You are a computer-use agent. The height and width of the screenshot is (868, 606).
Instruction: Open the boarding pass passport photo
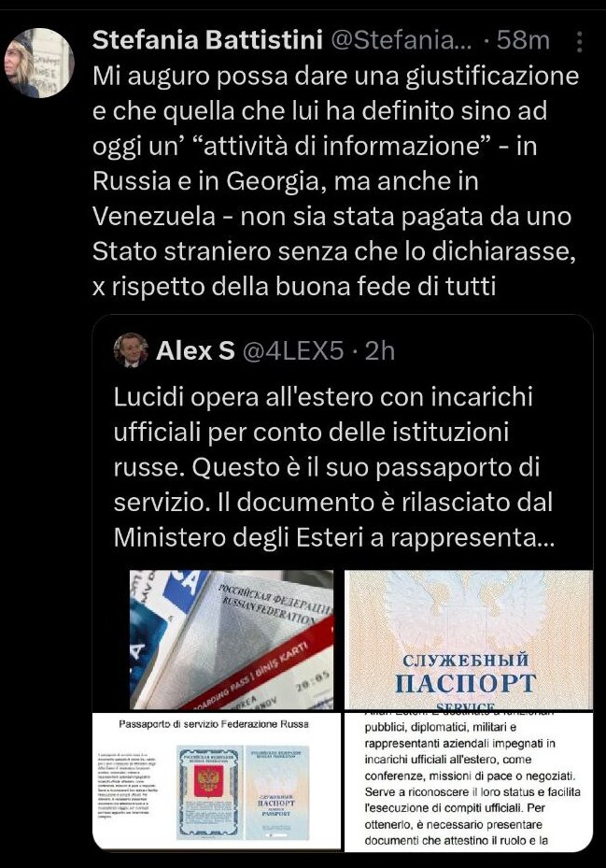coord(232,639)
